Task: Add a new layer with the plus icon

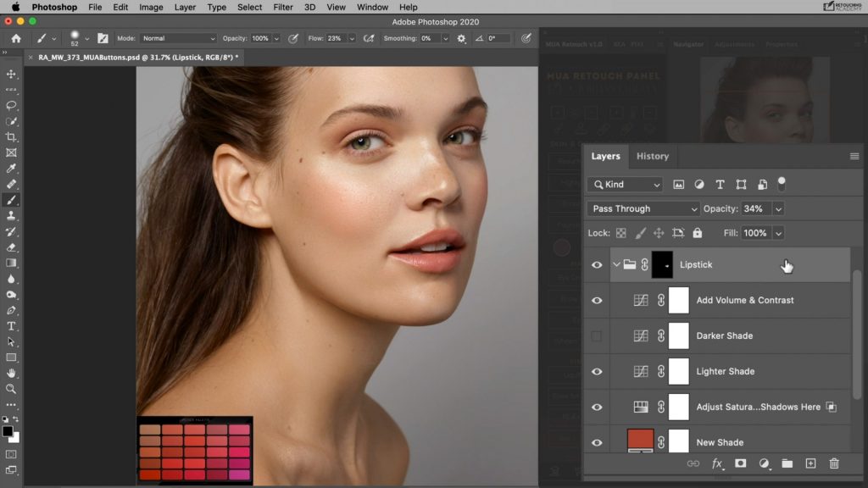Action: click(810, 464)
